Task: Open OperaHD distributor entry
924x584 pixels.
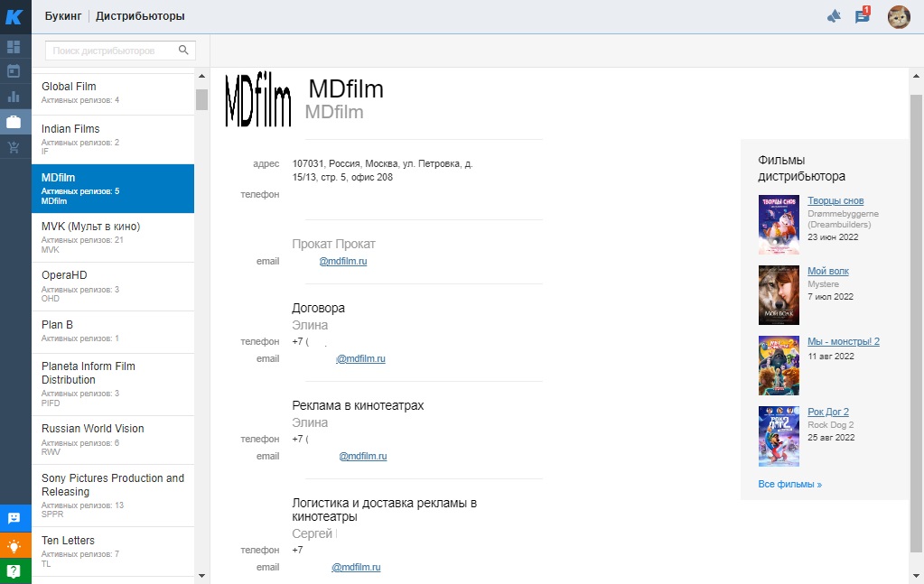Action: point(113,286)
